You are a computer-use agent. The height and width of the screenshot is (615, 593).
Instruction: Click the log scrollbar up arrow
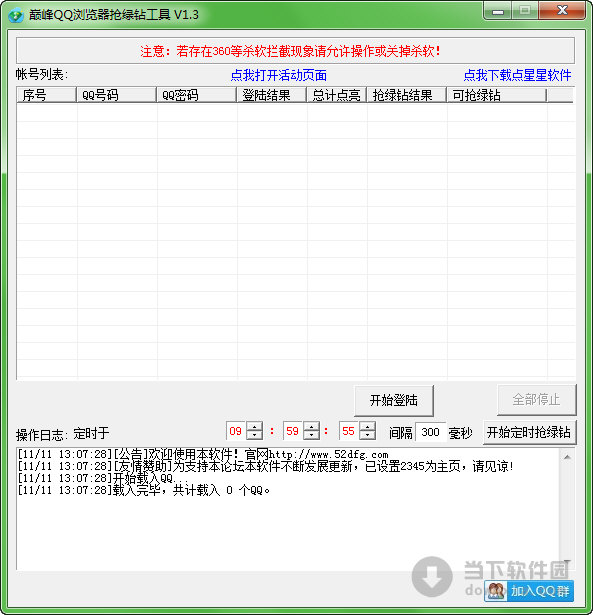pos(567,457)
